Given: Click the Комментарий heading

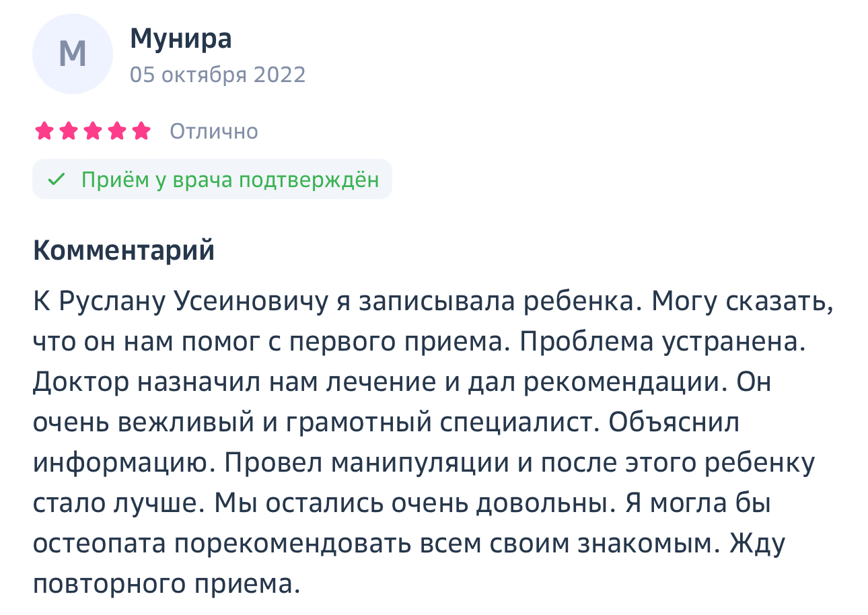Looking at the screenshot, I should 124,251.
